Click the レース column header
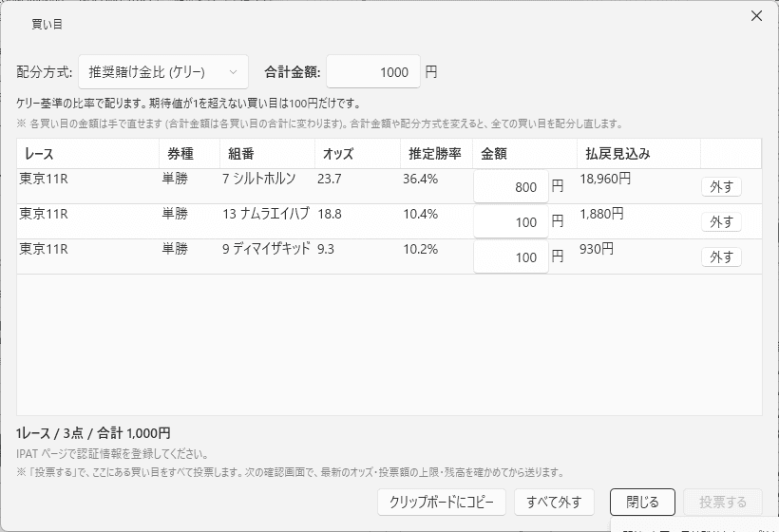The image size is (779, 532). coord(88,154)
